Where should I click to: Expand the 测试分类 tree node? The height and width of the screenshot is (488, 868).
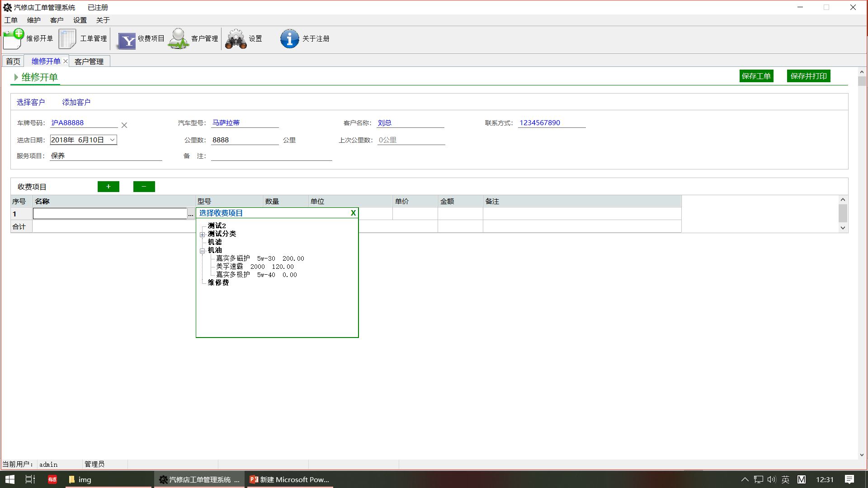click(x=202, y=234)
